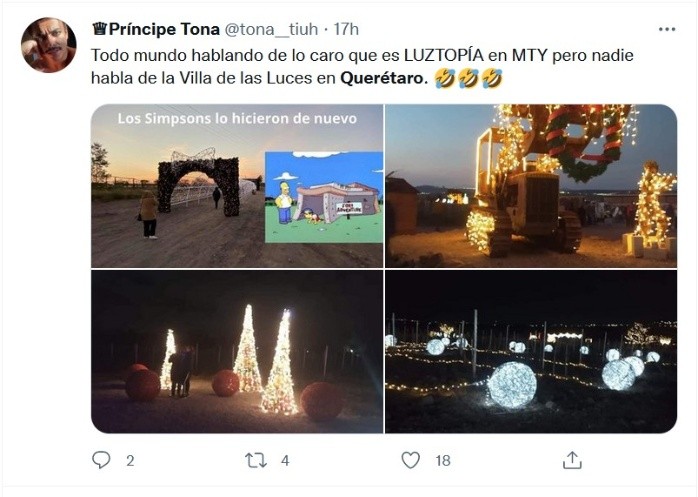Click the Príncipe Tona display name
698x497 pixels.
click(164, 29)
